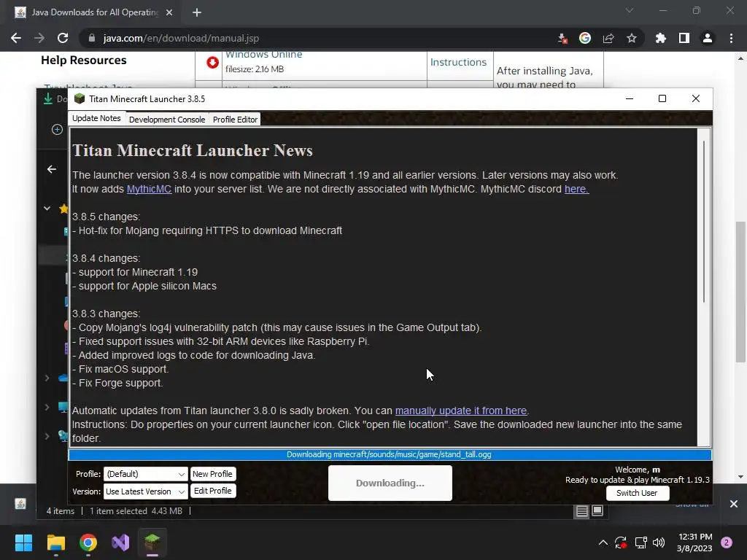This screenshot has height=560, width=747.
Task: Click the Chrome page vertical scrollbar
Action: click(740, 292)
